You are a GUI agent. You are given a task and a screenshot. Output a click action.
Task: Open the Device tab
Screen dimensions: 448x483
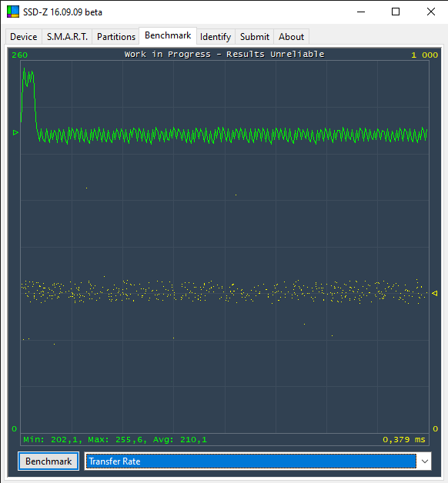[24, 37]
